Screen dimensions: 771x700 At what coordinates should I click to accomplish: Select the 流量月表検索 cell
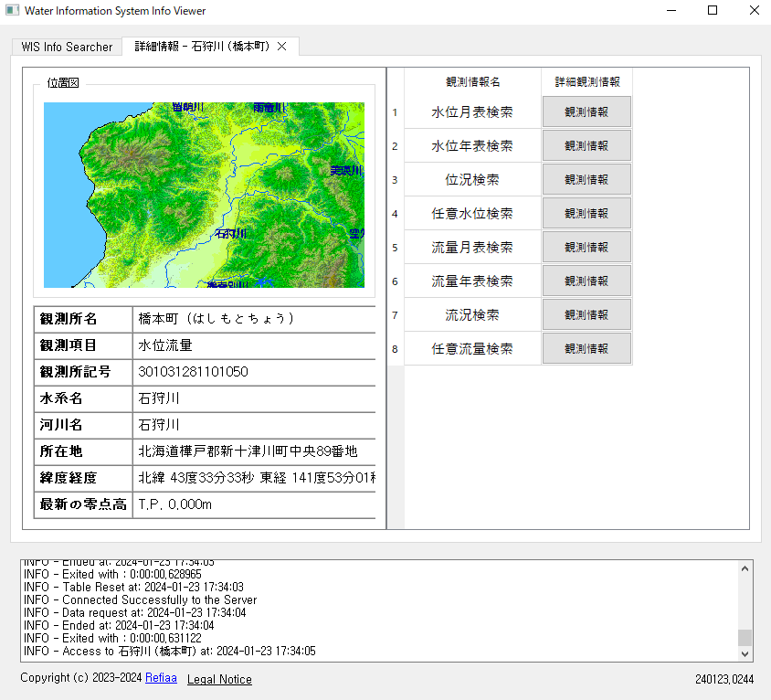pos(472,247)
